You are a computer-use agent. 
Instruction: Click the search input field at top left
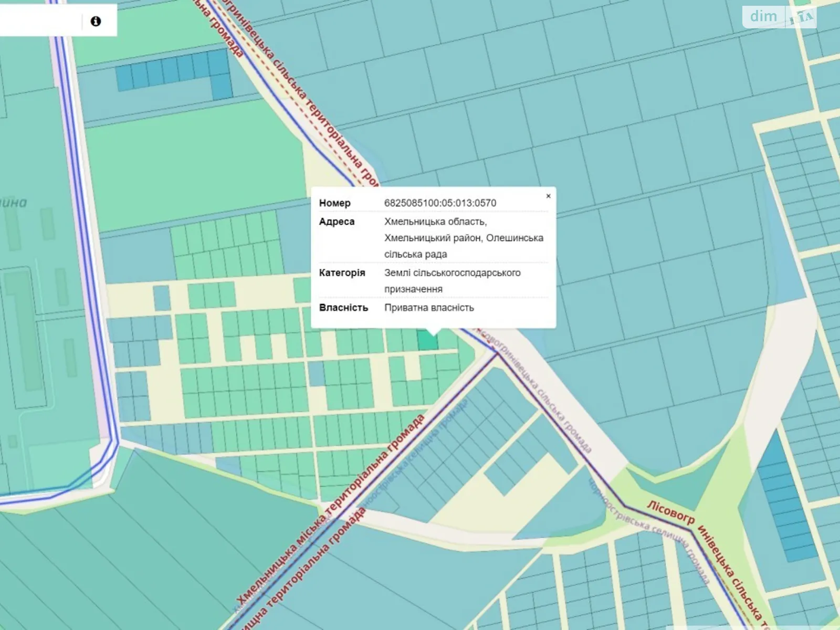(41, 22)
